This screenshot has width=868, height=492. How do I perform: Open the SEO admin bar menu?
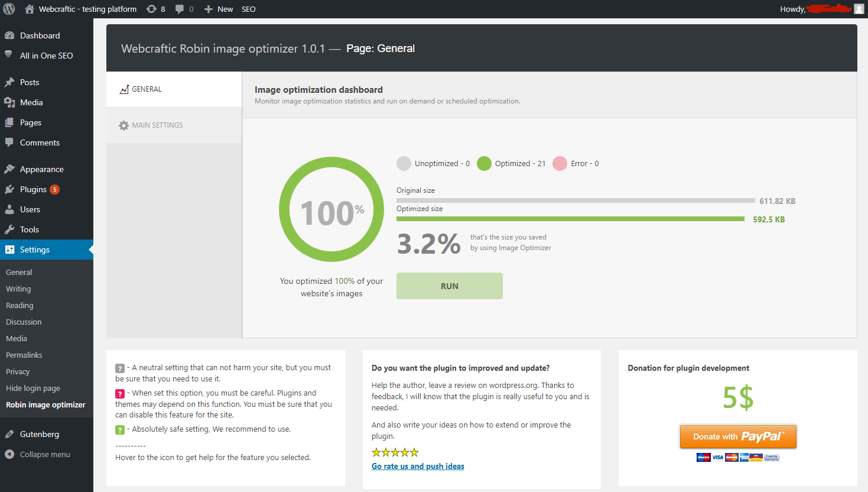(248, 9)
